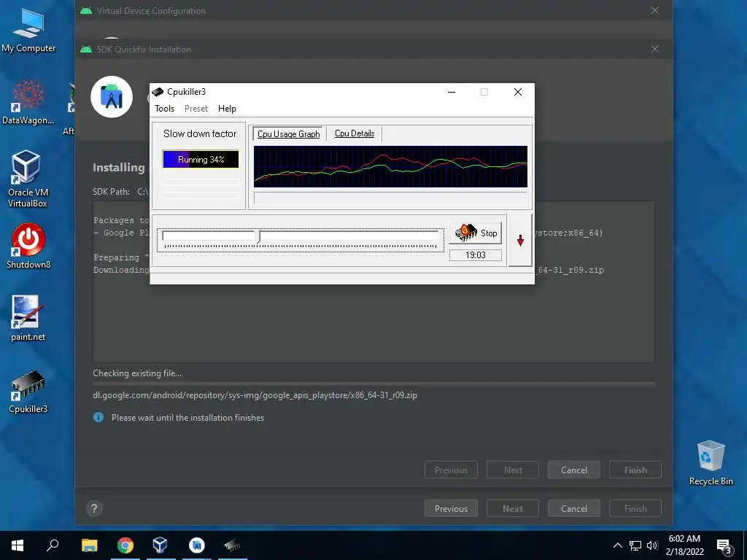
Task: Click the 19:03 timer field
Action: click(x=475, y=254)
